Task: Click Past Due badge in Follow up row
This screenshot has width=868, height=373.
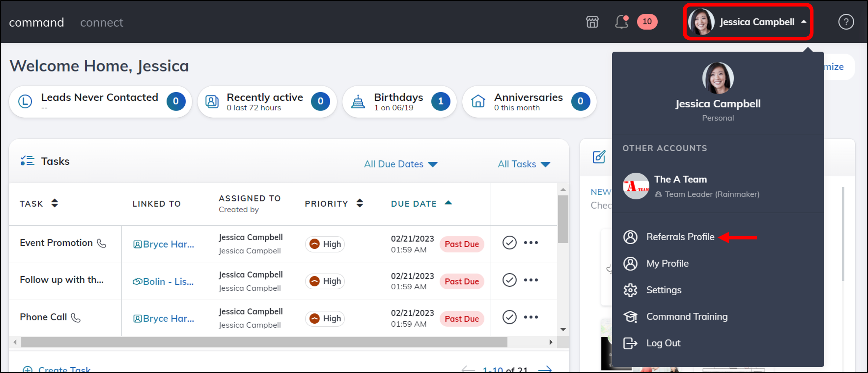Action: (x=462, y=282)
